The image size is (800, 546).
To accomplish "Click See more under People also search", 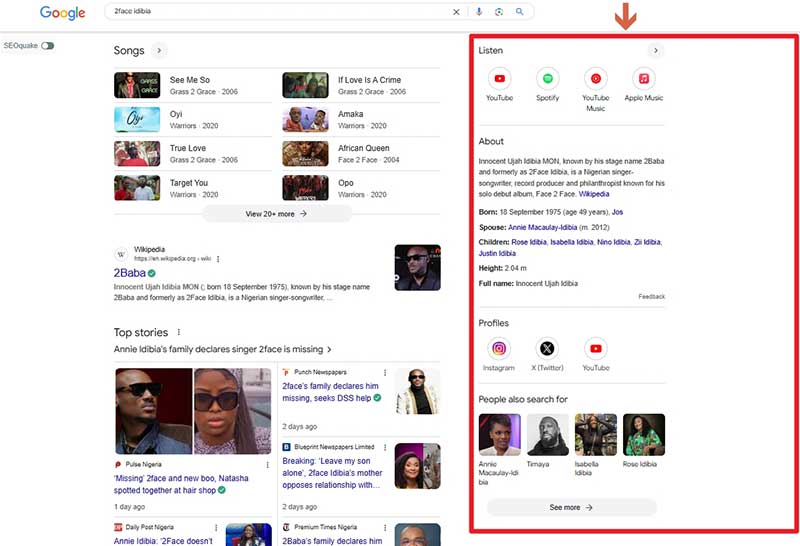I will coord(571,507).
